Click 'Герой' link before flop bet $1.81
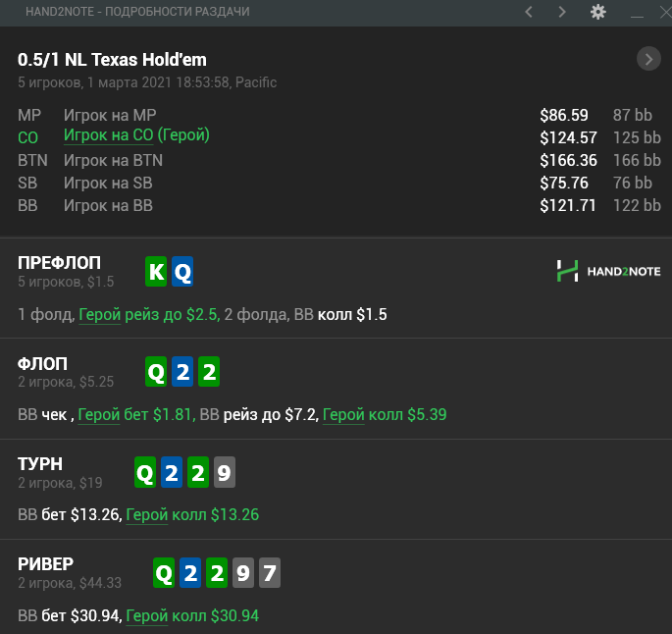672x634 pixels. point(99,414)
